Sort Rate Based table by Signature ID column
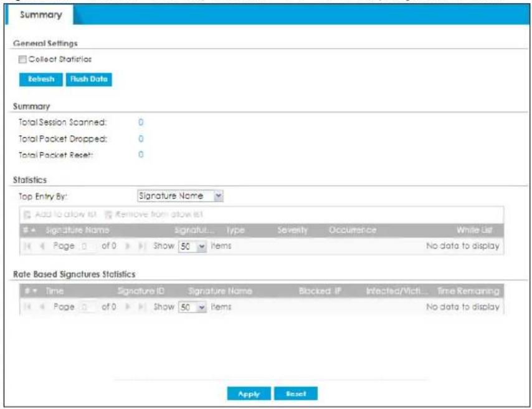 click(141, 291)
